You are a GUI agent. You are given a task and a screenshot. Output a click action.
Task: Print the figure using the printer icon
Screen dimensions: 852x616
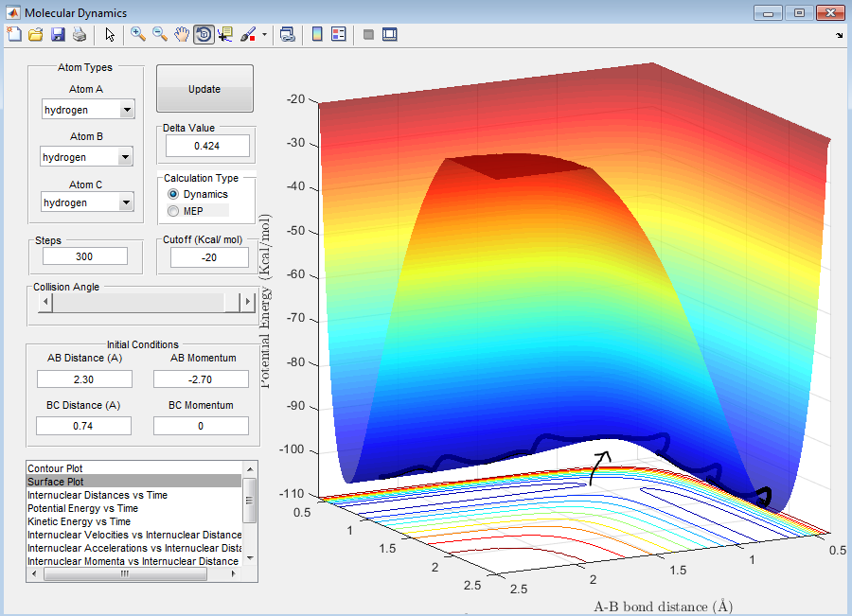pos(80,35)
